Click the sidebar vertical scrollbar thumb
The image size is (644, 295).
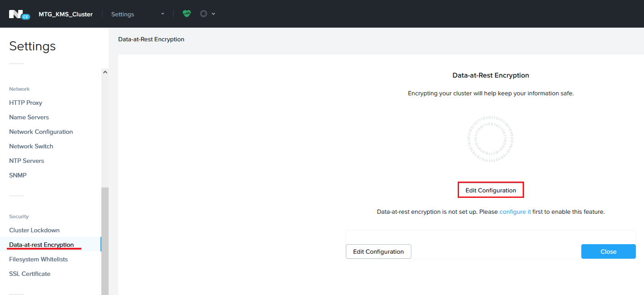pyautogui.click(x=105, y=241)
